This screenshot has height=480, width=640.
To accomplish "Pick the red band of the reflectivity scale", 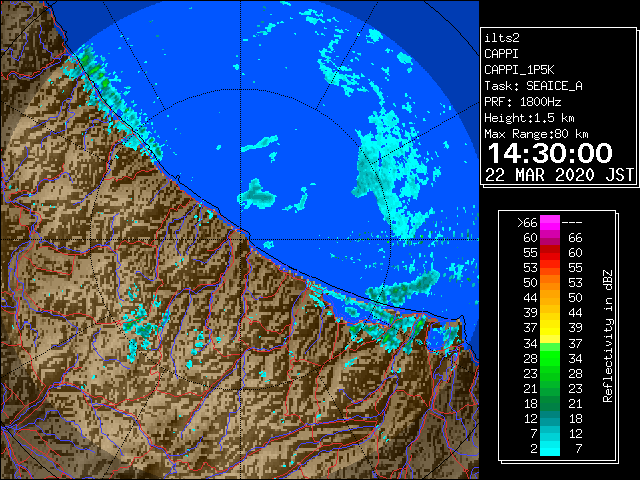I will point(550,253).
